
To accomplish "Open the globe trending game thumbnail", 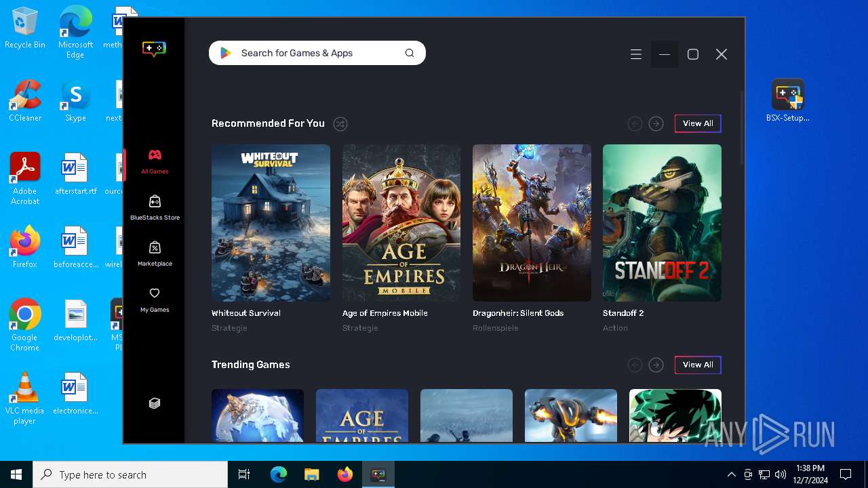I will [x=258, y=415].
